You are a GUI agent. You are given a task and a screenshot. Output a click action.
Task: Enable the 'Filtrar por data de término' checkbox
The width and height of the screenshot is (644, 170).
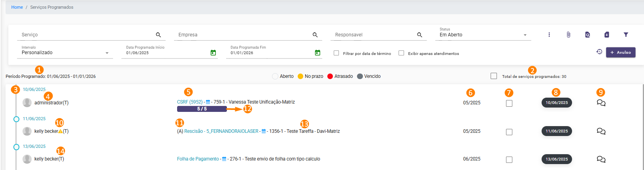[336, 53]
